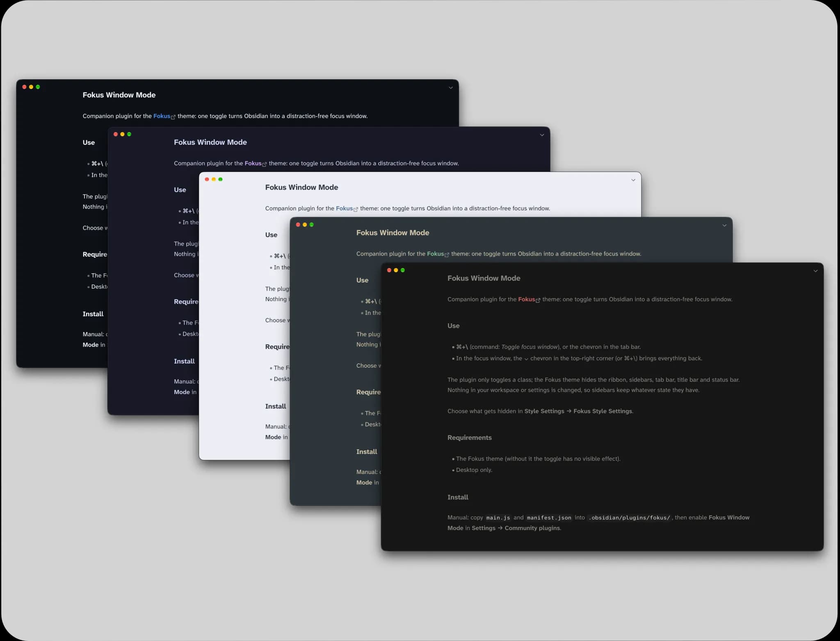This screenshot has width=840, height=641.
Task: Click the red close dot on the slate gray window
Action: tap(298, 224)
